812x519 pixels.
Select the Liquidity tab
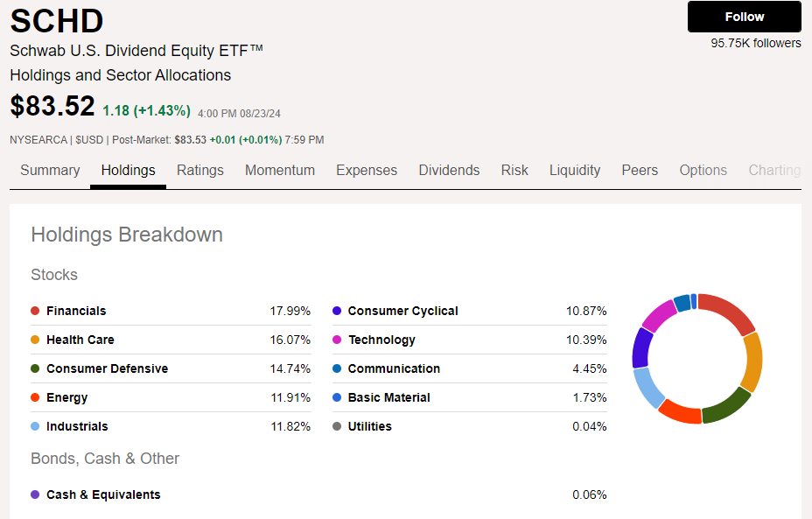[575, 171]
